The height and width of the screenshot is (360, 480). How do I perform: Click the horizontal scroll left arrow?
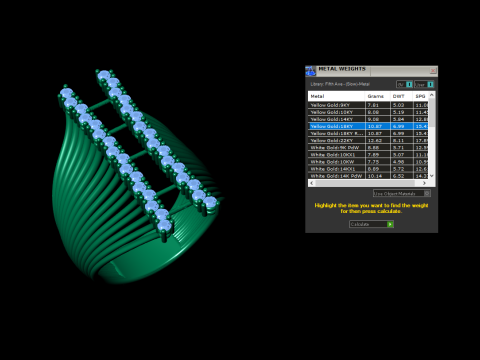[x=312, y=183]
